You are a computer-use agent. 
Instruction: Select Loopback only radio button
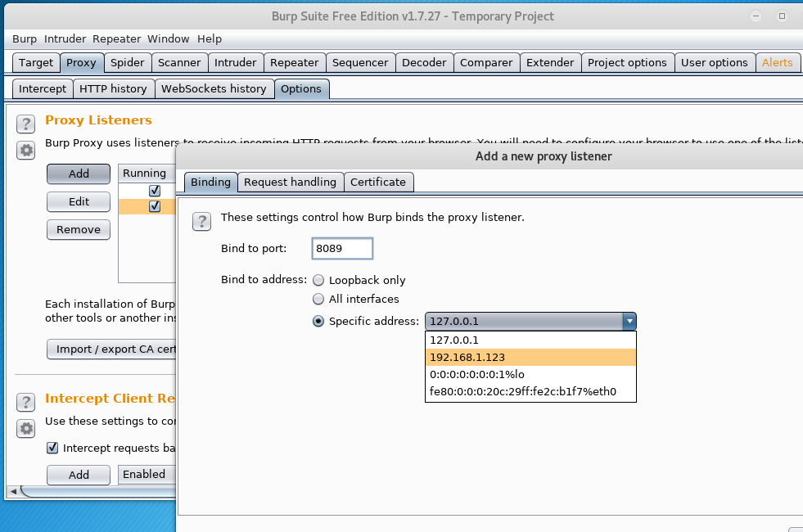[x=318, y=280]
